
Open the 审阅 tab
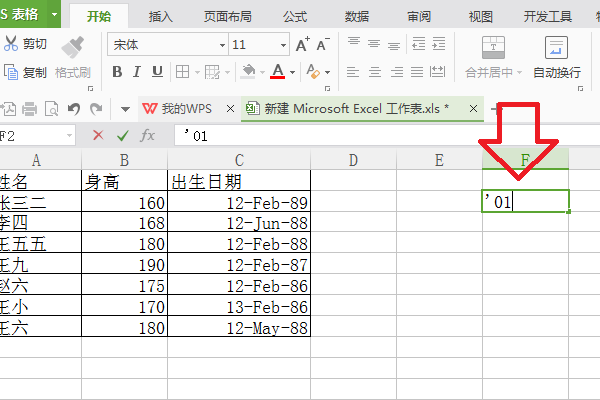point(419,16)
